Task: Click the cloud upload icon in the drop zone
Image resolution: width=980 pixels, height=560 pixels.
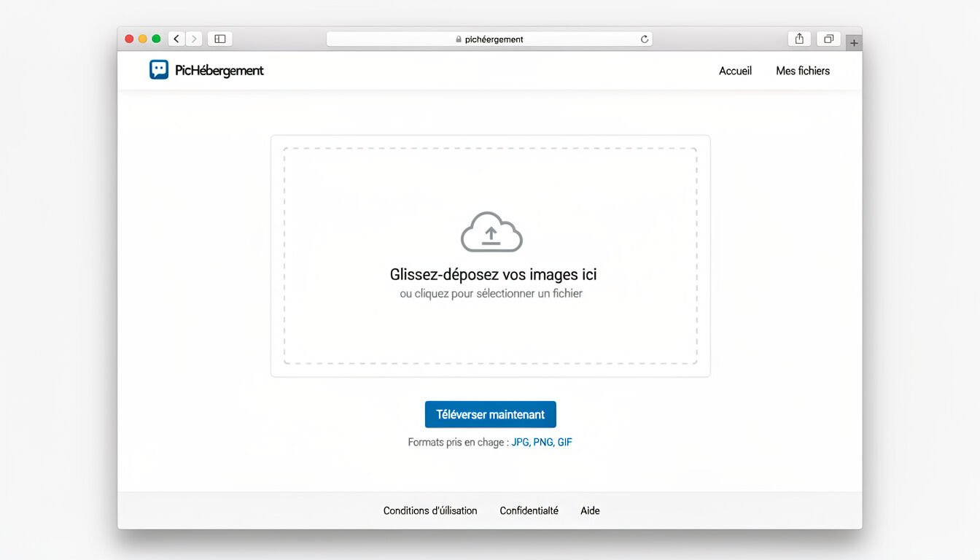Action: pos(491,231)
